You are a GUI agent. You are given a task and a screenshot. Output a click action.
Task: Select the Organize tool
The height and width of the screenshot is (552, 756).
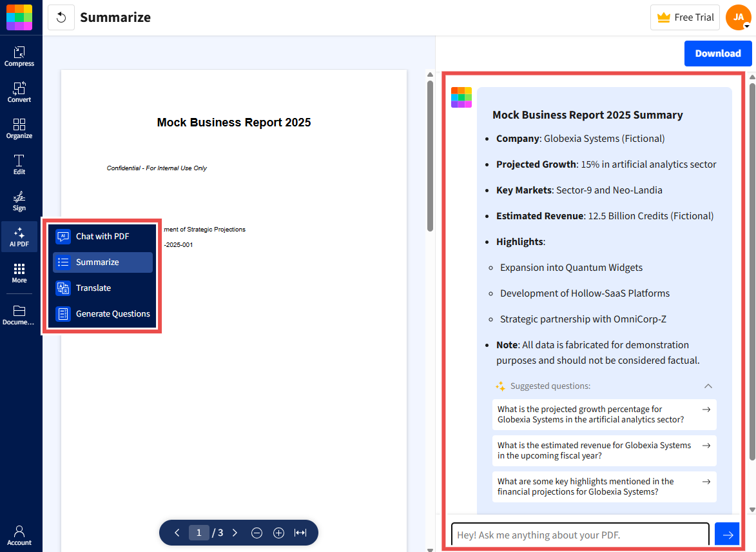click(19, 128)
